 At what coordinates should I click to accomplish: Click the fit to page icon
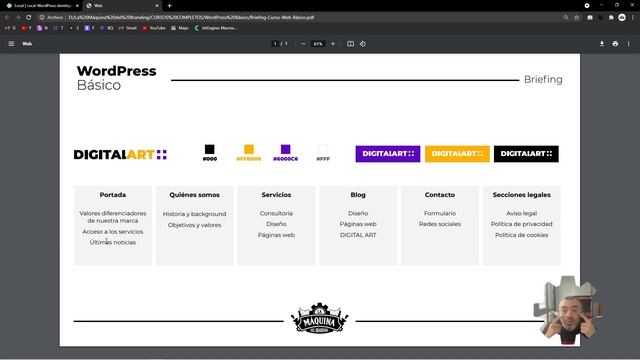coord(350,44)
